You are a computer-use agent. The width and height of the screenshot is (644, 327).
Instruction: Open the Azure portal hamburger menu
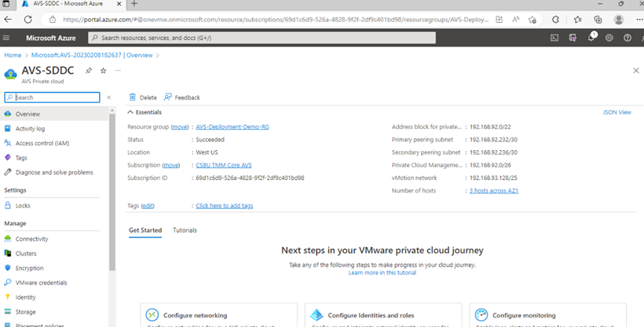7,38
